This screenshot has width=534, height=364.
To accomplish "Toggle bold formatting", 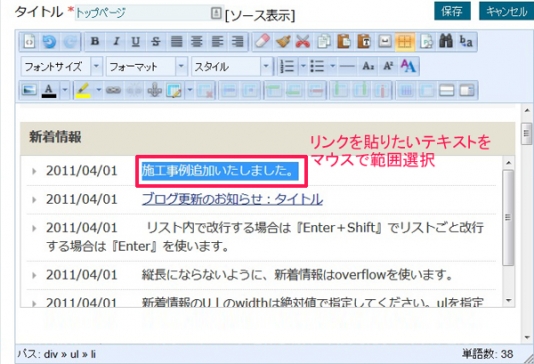I will tap(95, 42).
